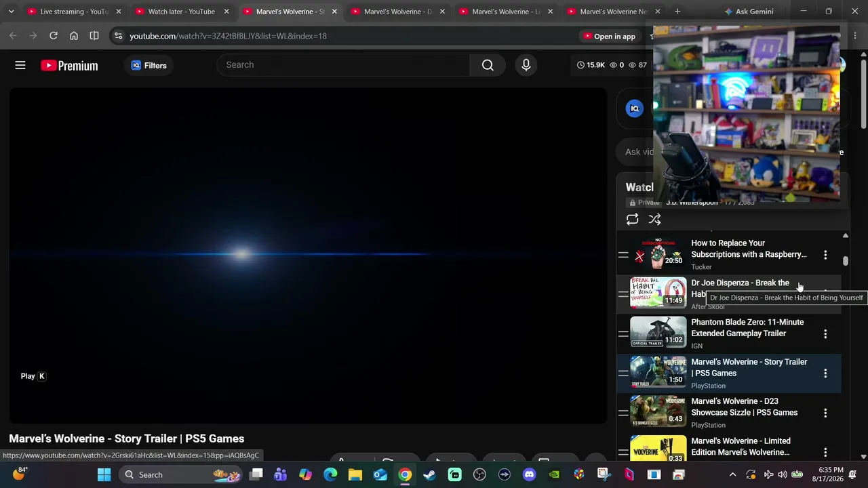Open options menu for Limited Edition video
868x488 pixels.
tap(825, 452)
